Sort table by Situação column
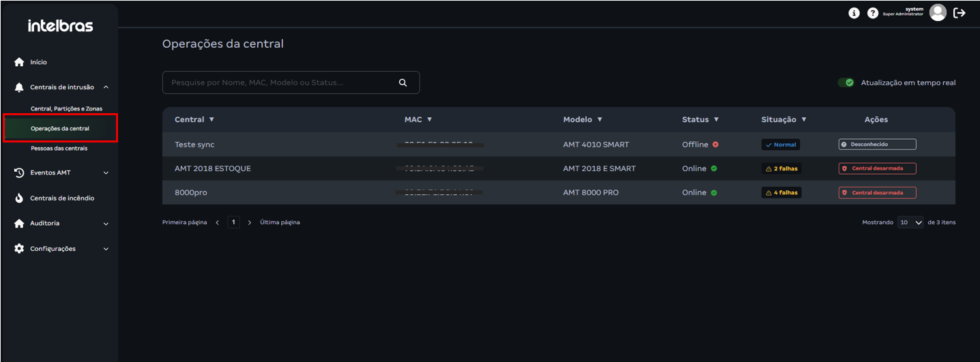Image resolution: width=980 pixels, height=362 pixels. click(783, 119)
